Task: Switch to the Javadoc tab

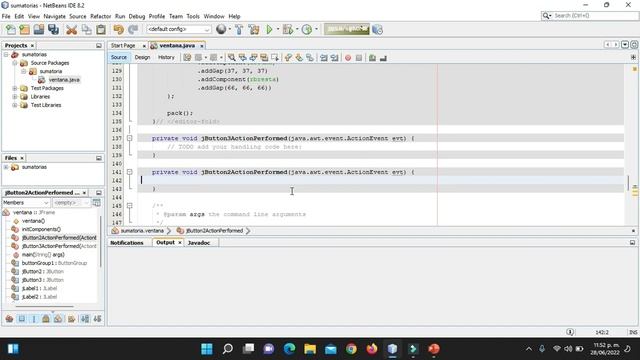Action: pyautogui.click(x=199, y=243)
